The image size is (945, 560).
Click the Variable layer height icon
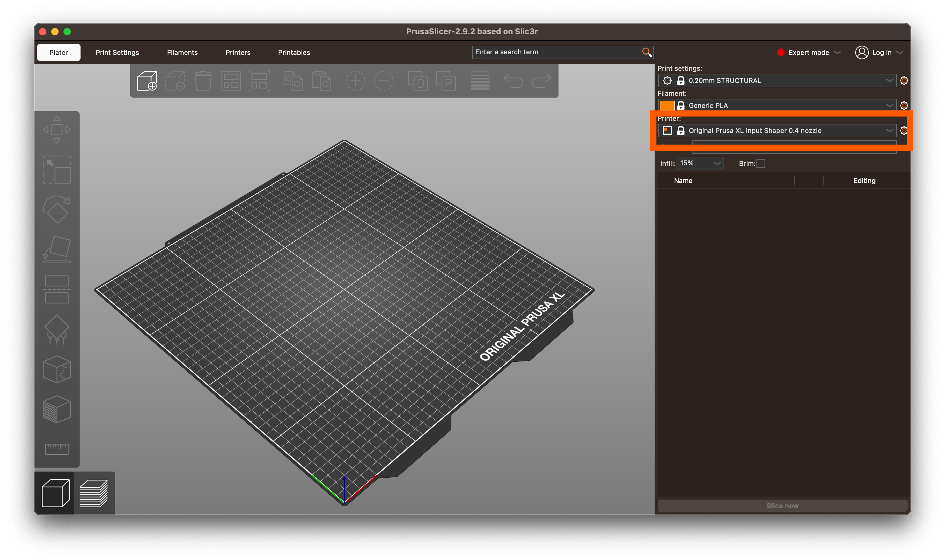point(480,81)
